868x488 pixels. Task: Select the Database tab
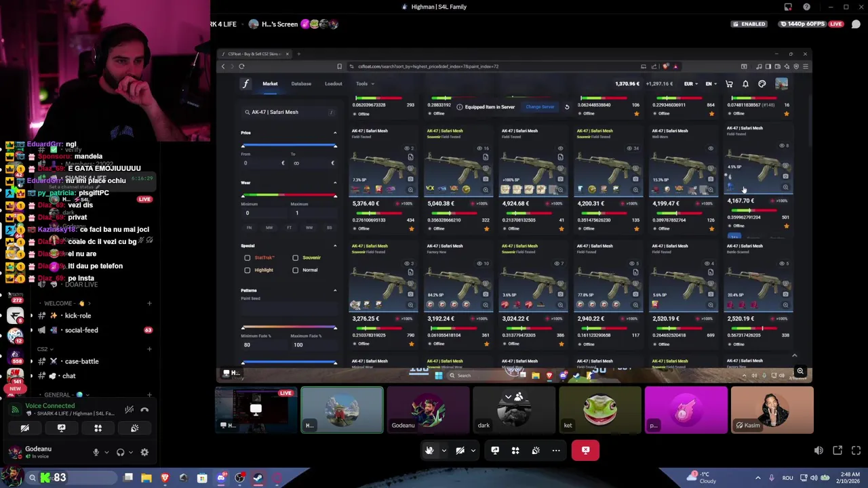301,84
